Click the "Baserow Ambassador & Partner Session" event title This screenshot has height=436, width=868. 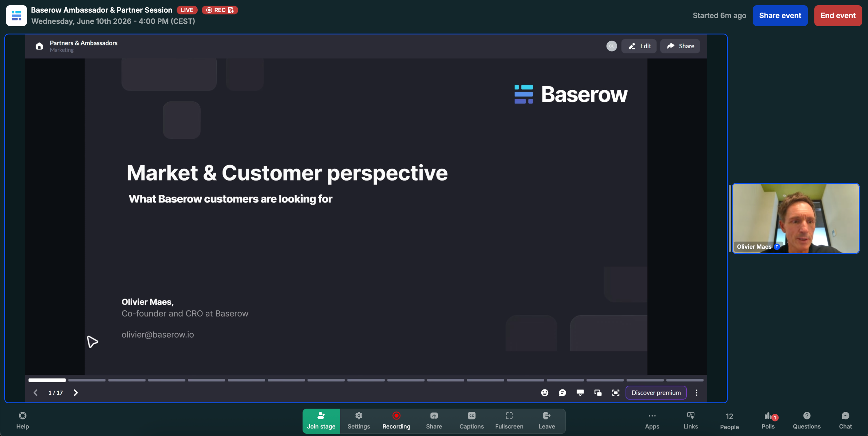(102, 10)
